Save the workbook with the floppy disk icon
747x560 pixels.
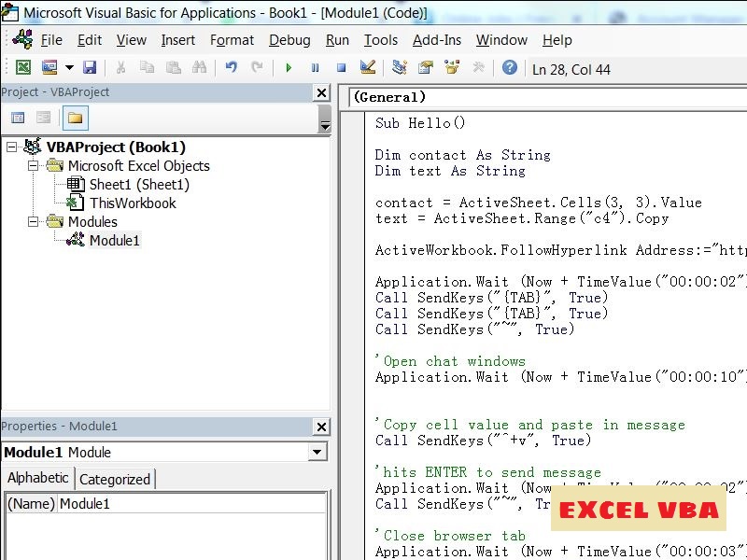point(90,67)
